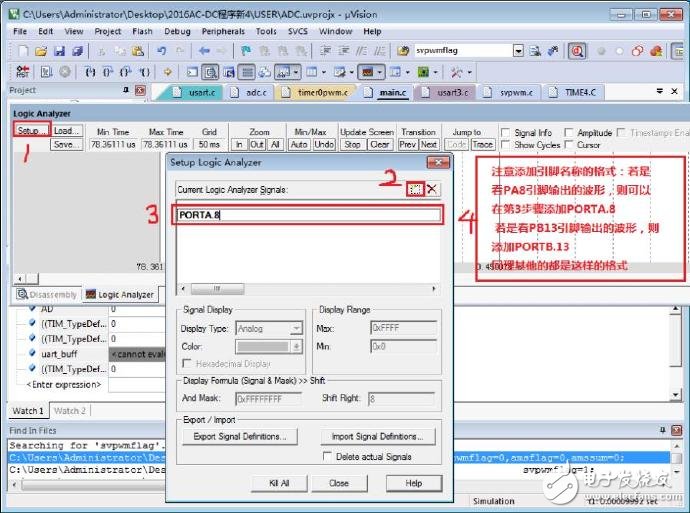Click the Run icon in debug toolbar

(46, 72)
